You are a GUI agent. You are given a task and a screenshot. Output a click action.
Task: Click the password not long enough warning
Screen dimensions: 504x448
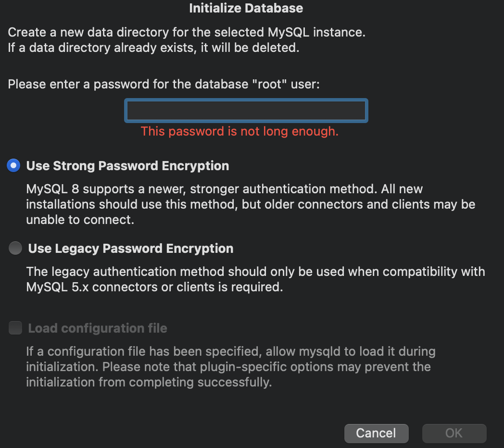[x=239, y=131]
